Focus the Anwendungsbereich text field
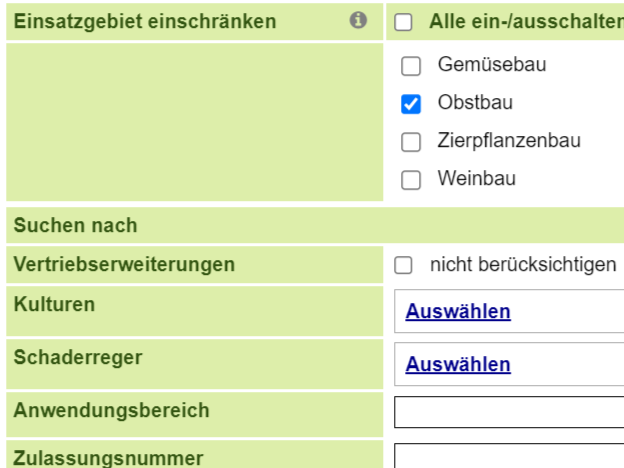 coord(509,412)
